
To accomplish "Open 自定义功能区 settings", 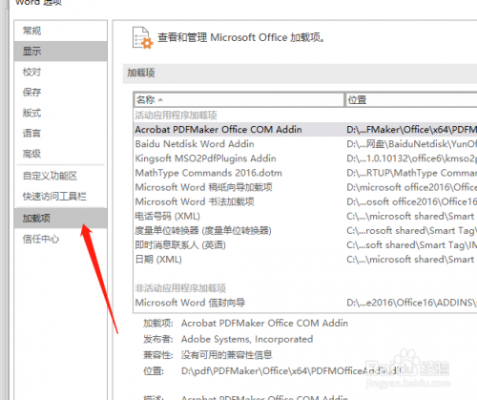I will pos(60,176).
